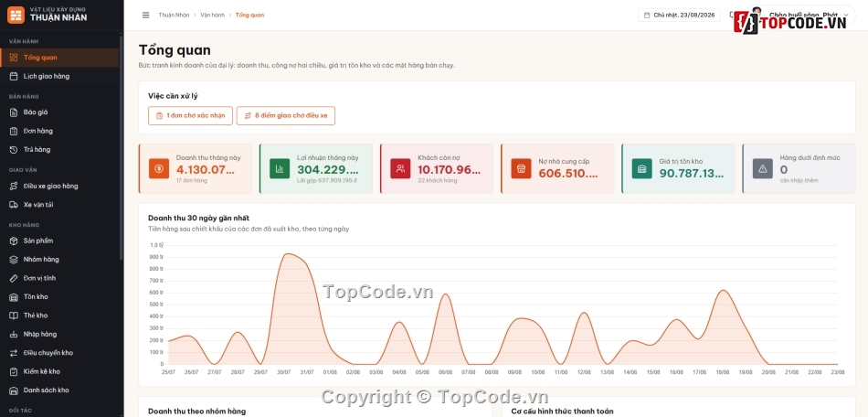Image resolution: width=868 pixels, height=417 pixels.
Task: Open the Thẻ kho book icon
Action: click(14, 315)
